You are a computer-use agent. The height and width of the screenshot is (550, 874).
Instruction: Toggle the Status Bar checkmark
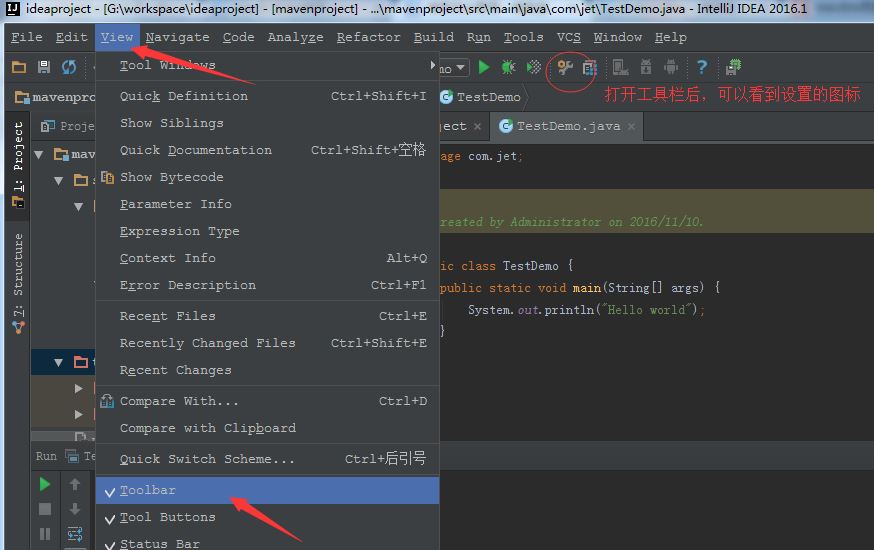110,544
